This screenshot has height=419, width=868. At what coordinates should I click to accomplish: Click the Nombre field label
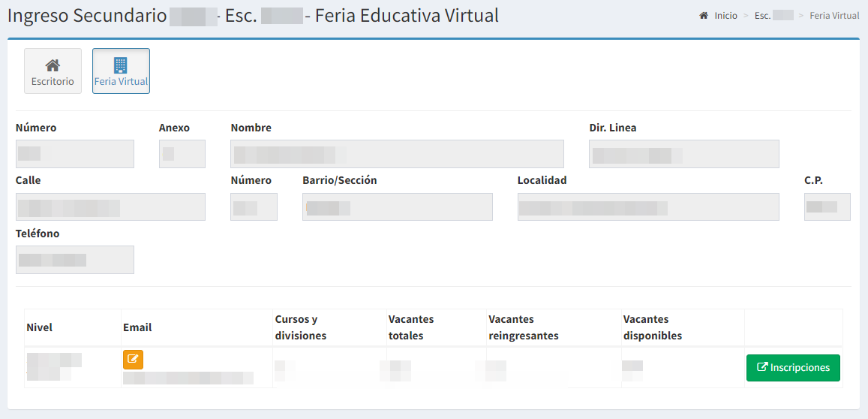pyautogui.click(x=251, y=128)
